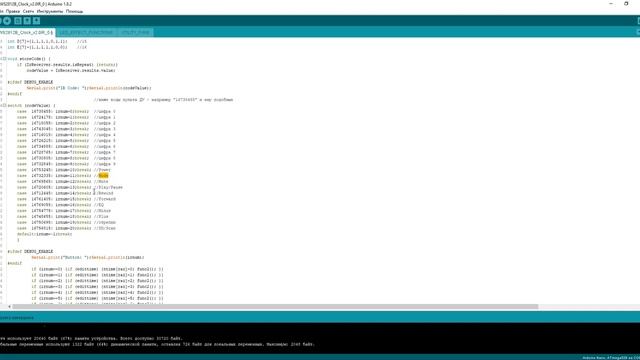Viewport: 640px width, 360px height.
Task: Open the Правка menu
Action: click(13, 11)
